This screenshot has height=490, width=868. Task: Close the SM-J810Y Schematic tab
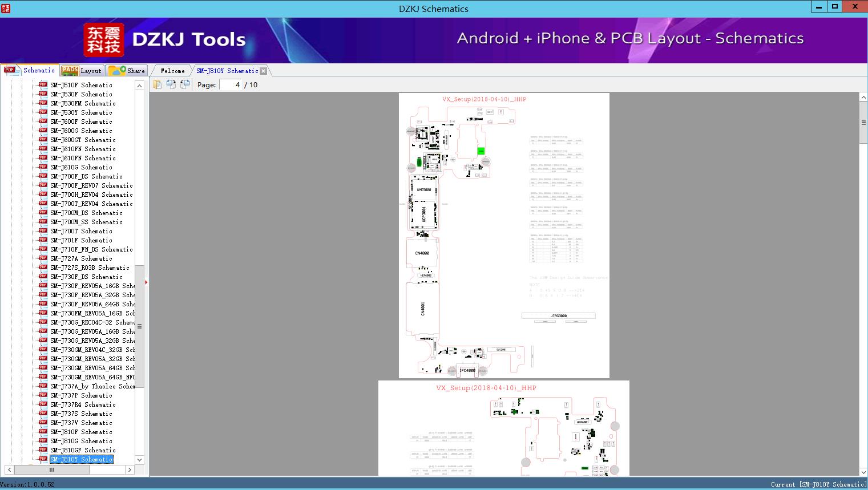pyautogui.click(x=263, y=71)
